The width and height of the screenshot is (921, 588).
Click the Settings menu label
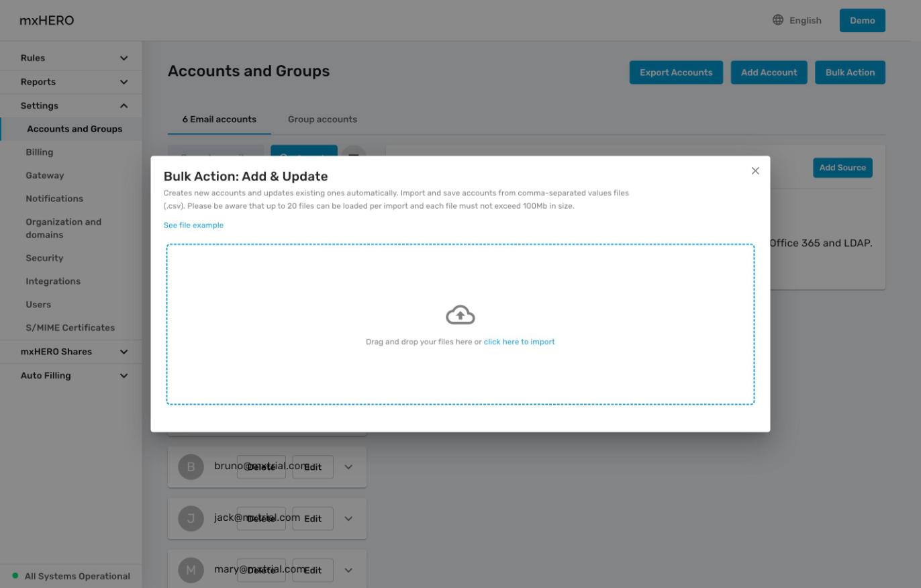click(40, 106)
